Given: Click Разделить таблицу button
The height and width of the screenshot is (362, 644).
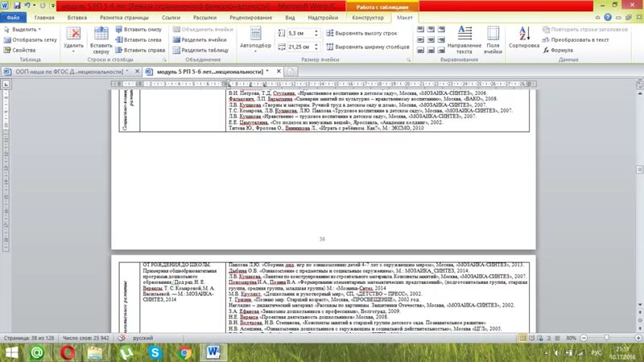Looking at the screenshot, I should pyautogui.click(x=200, y=50).
